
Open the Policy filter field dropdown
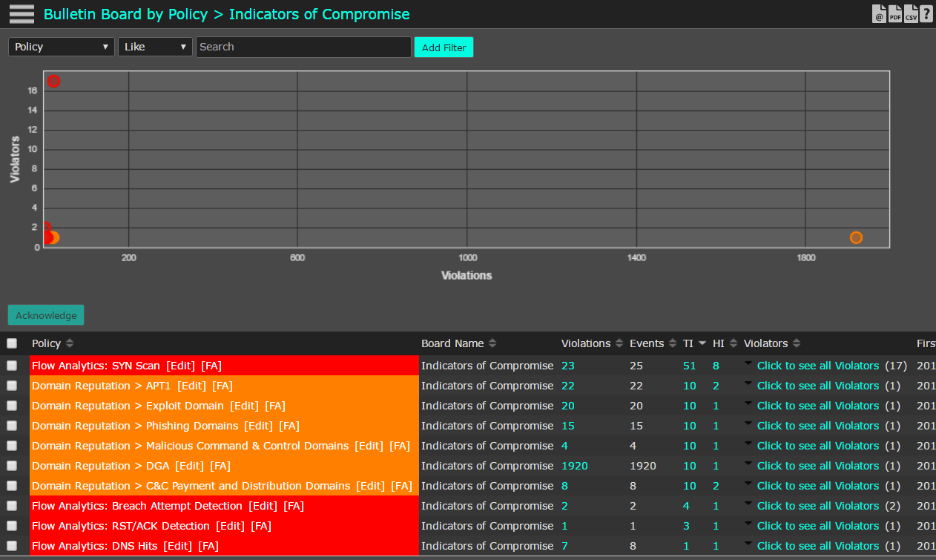click(x=62, y=47)
